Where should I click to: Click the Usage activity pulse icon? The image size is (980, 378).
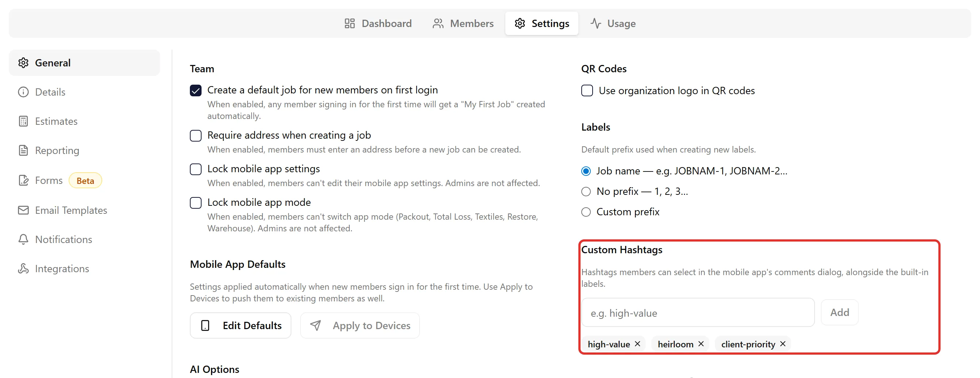click(596, 24)
